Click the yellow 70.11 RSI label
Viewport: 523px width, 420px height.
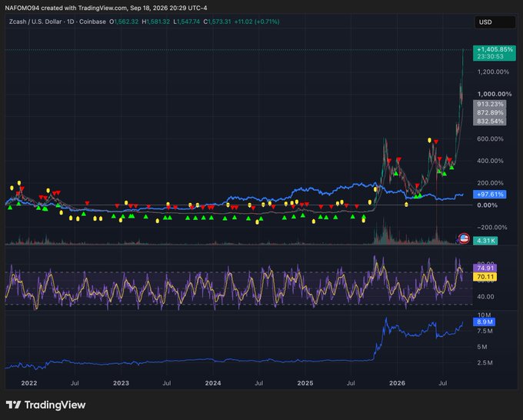coord(485,277)
